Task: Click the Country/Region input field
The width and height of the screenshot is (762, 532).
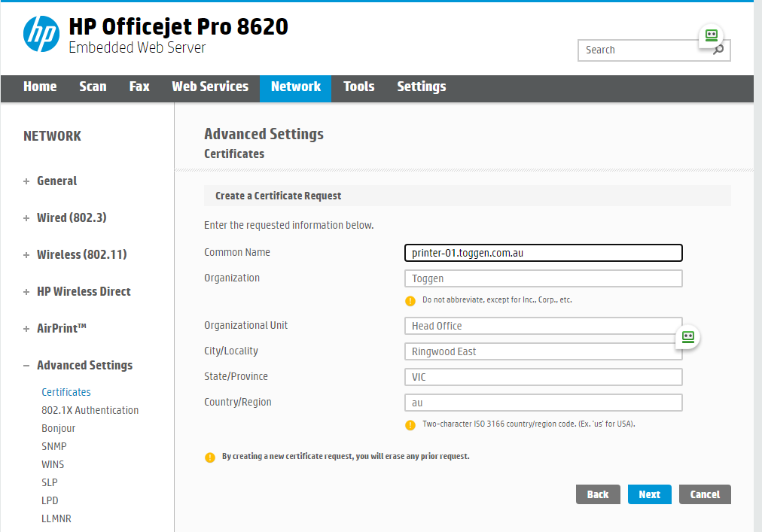Action: click(x=544, y=403)
